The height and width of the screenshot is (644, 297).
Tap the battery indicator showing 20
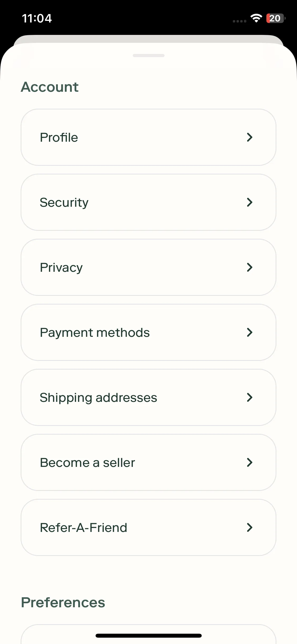(276, 18)
